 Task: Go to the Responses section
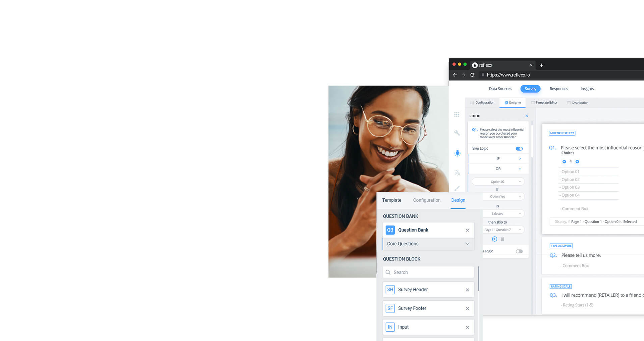pyautogui.click(x=559, y=89)
